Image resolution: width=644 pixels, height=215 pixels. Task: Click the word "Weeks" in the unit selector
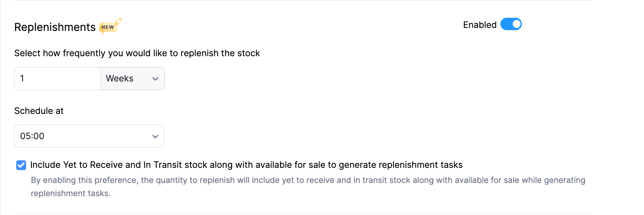click(x=119, y=78)
